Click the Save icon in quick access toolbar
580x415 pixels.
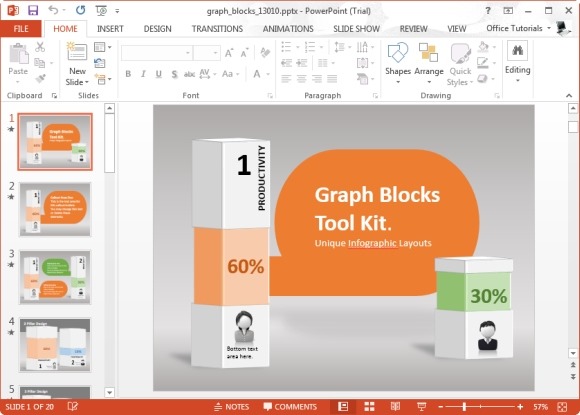(33, 10)
